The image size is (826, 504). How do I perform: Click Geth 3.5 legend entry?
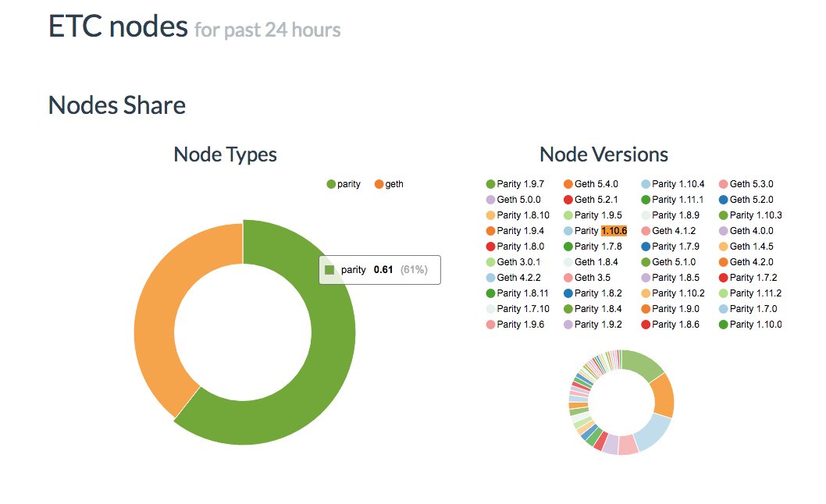(587, 278)
